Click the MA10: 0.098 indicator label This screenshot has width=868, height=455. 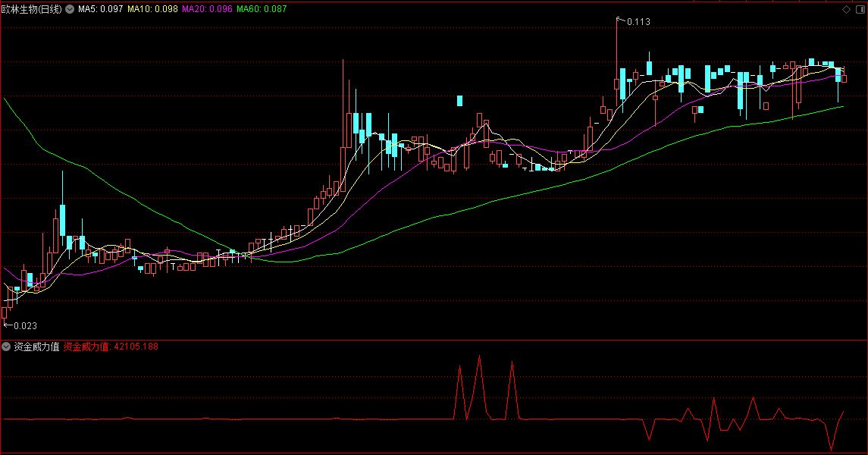153,9
